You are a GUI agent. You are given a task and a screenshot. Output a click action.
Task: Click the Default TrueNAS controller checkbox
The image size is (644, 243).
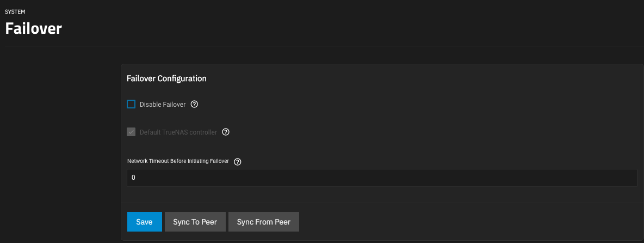pyautogui.click(x=131, y=132)
